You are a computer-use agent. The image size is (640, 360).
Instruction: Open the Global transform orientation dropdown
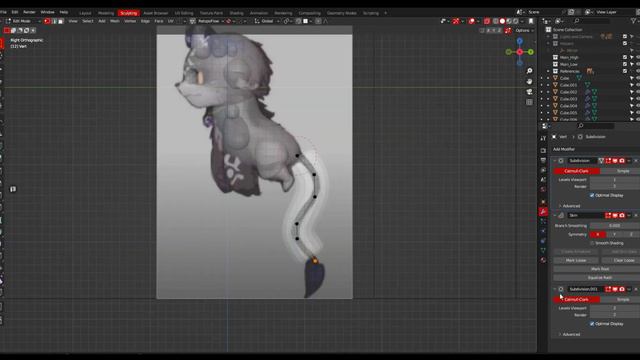267,21
